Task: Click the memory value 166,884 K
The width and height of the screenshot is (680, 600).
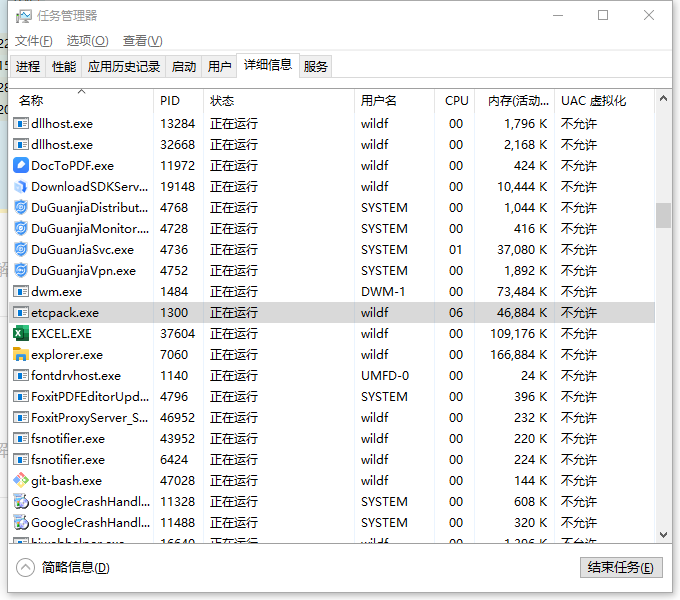Action: (519, 355)
